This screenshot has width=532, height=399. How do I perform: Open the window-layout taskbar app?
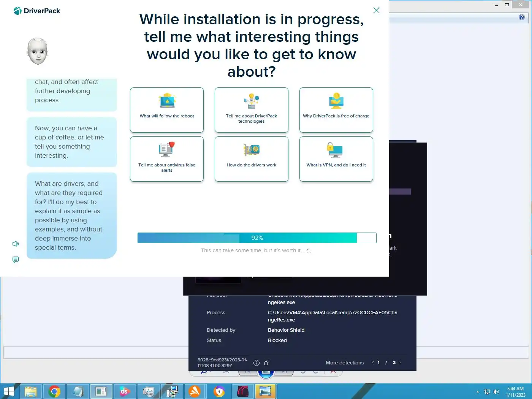[x=101, y=391]
